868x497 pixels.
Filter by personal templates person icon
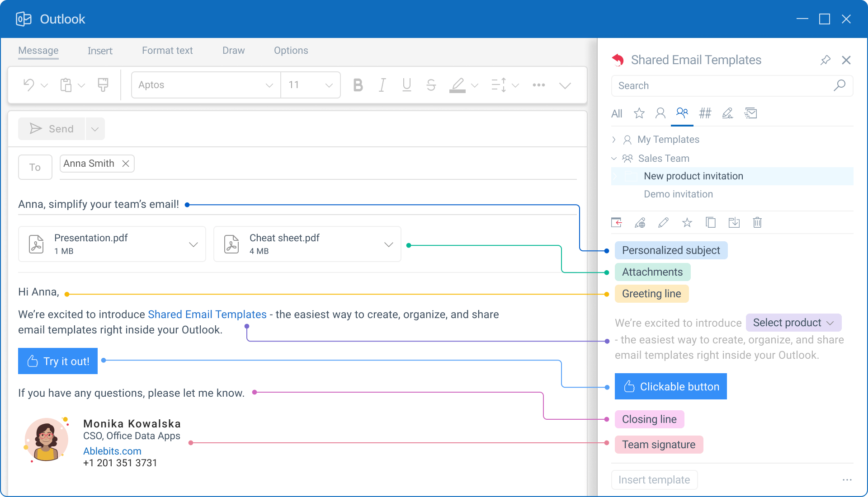tap(660, 113)
